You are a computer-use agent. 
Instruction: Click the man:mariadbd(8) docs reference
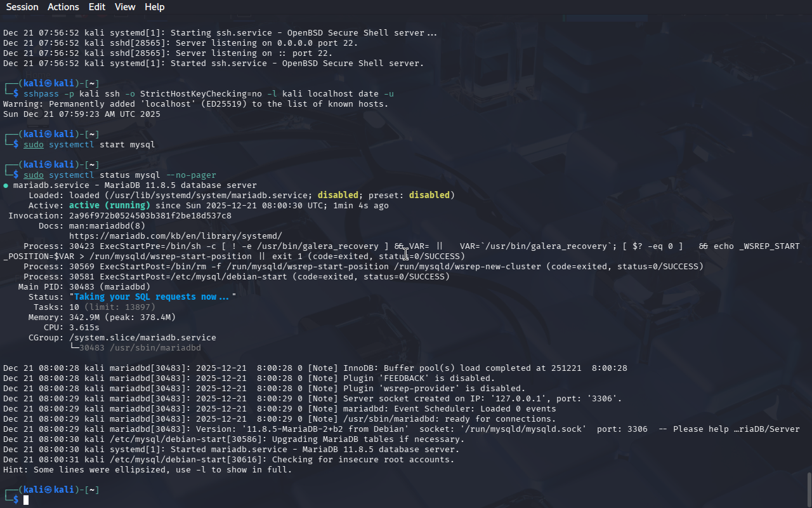(107, 226)
